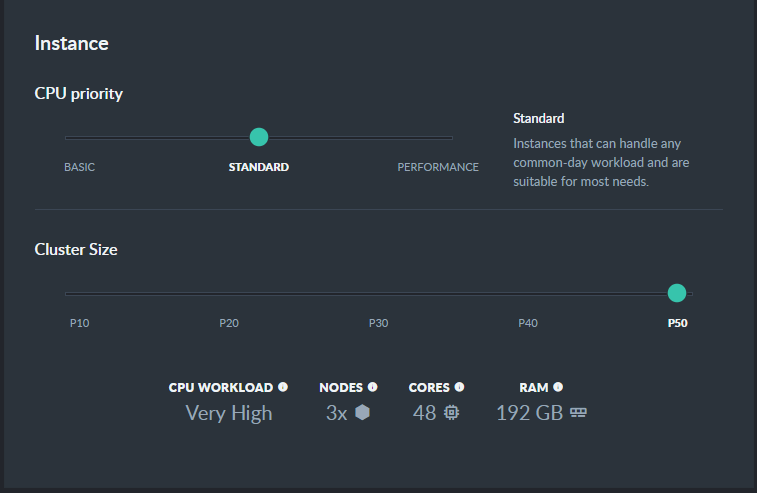
Task: Click the Cluster Size heading
Action: point(76,250)
